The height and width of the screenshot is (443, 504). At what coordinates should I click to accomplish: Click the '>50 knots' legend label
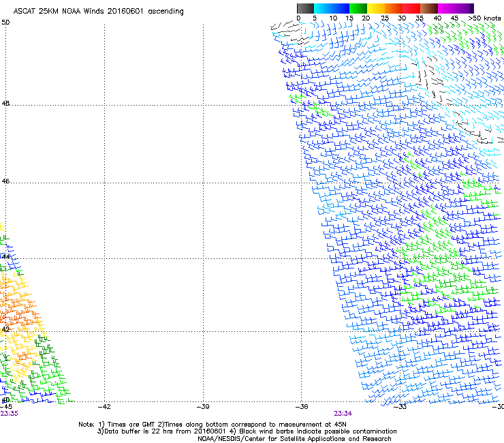[x=484, y=18]
